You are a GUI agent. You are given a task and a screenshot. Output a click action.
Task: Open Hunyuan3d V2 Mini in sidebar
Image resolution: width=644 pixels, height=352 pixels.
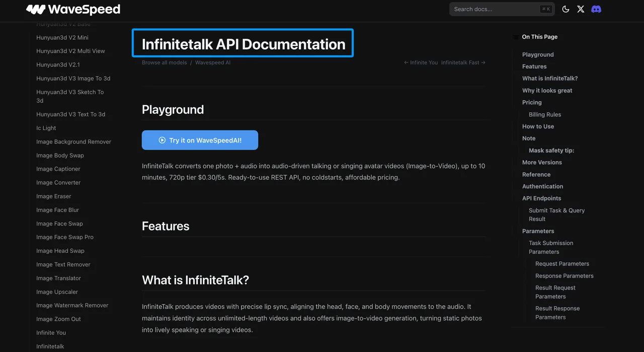tap(62, 37)
